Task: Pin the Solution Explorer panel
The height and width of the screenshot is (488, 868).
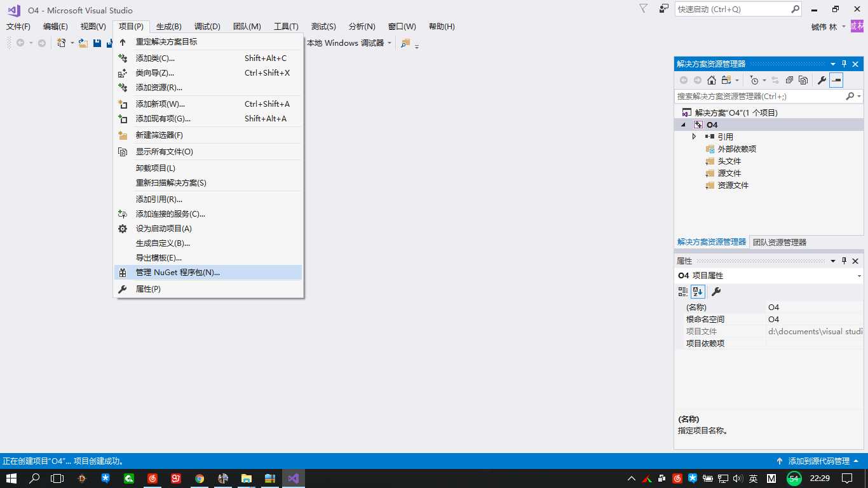Action: 844,64
